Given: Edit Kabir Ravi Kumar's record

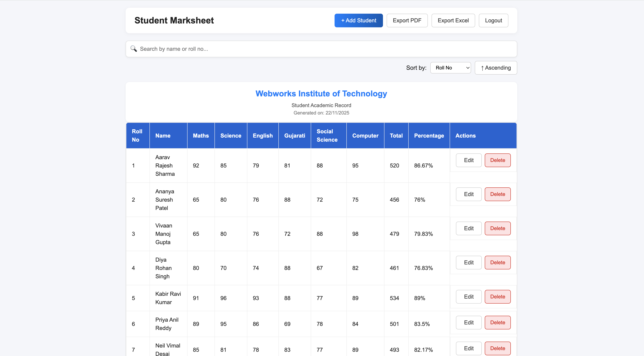Looking at the screenshot, I should click(x=468, y=297).
